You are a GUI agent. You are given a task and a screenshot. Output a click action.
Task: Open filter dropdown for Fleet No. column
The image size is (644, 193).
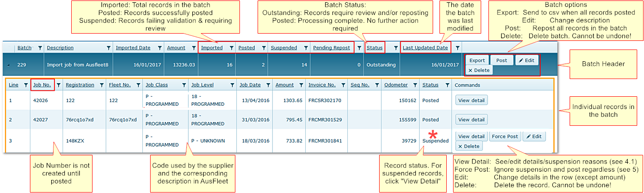[x=139, y=85]
